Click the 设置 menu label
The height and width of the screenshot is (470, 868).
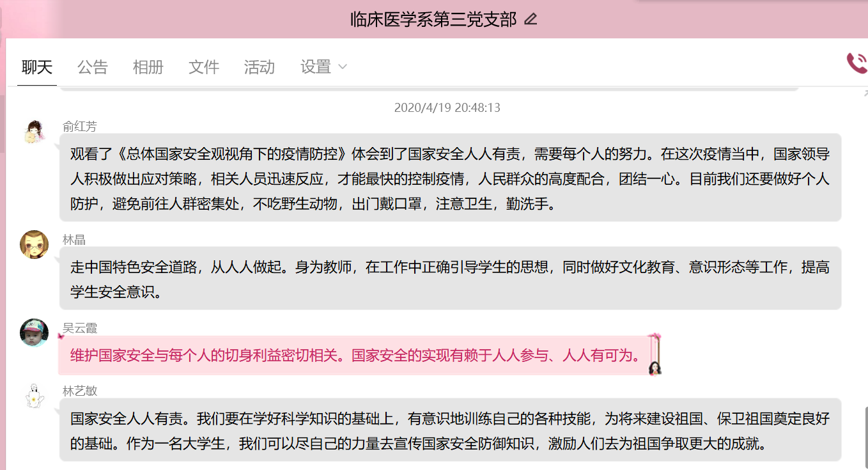[x=316, y=67]
